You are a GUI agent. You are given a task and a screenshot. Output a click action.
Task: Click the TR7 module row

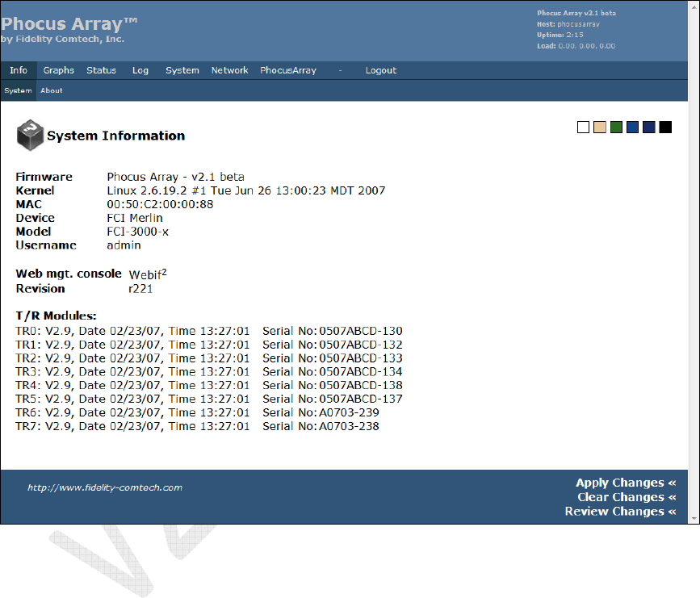pyautogui.click(x=197, y=426)
